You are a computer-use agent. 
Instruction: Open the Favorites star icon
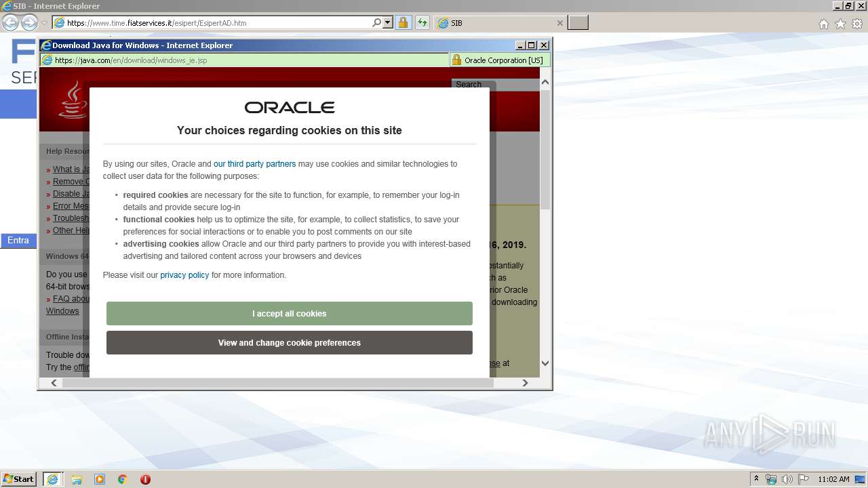click(x=840, y=24)
